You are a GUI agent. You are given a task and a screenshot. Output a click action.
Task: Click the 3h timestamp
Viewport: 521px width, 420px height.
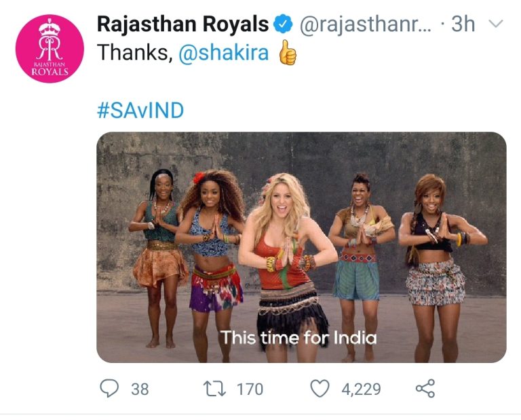[x=463, y=24]
